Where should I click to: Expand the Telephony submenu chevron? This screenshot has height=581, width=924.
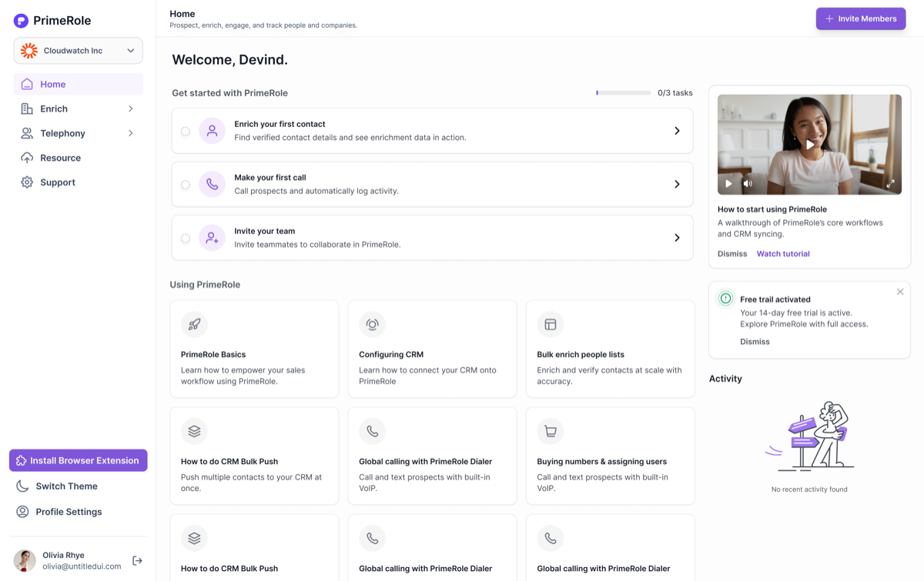131,133
